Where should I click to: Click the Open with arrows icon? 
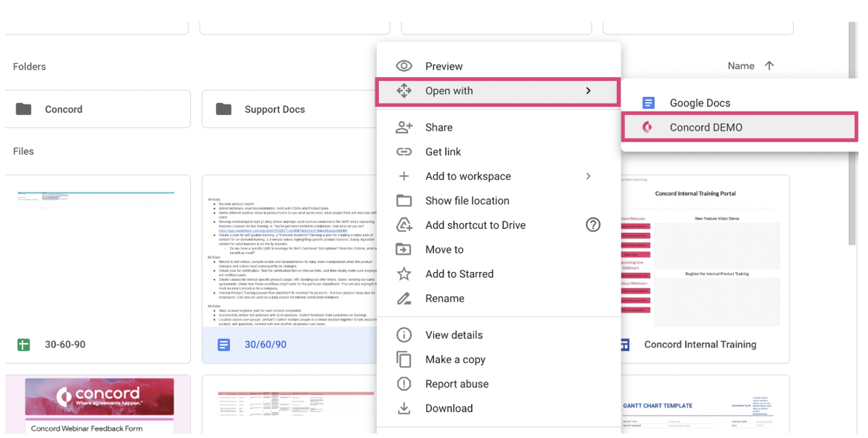coord(404,90)
